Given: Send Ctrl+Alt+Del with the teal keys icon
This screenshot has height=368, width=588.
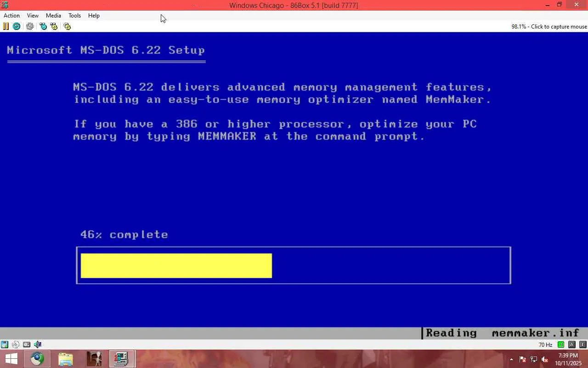Looking at the screenshot, I should pyautogui.click(x=43, y=26).
